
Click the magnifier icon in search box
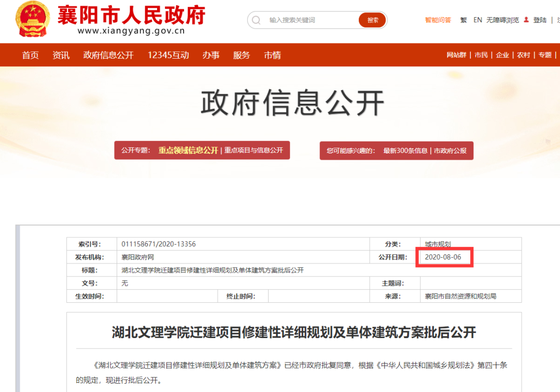point(256,20)
